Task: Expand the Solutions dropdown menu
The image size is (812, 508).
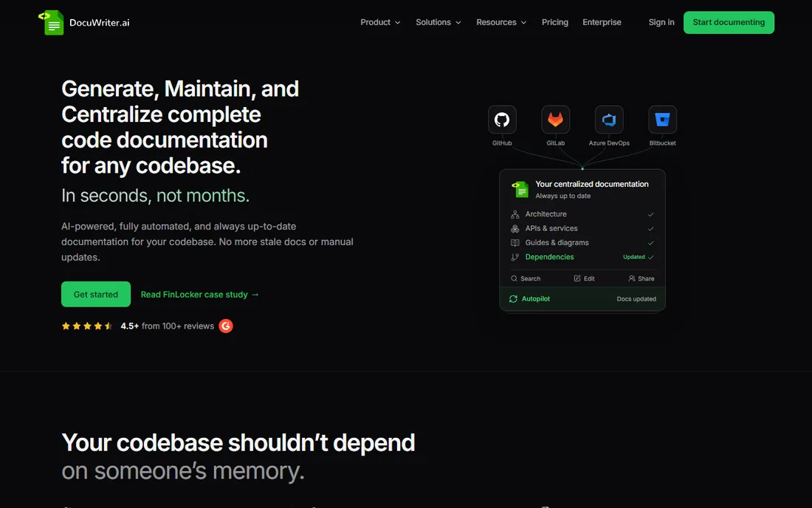Action: click(x=438, y=22)
